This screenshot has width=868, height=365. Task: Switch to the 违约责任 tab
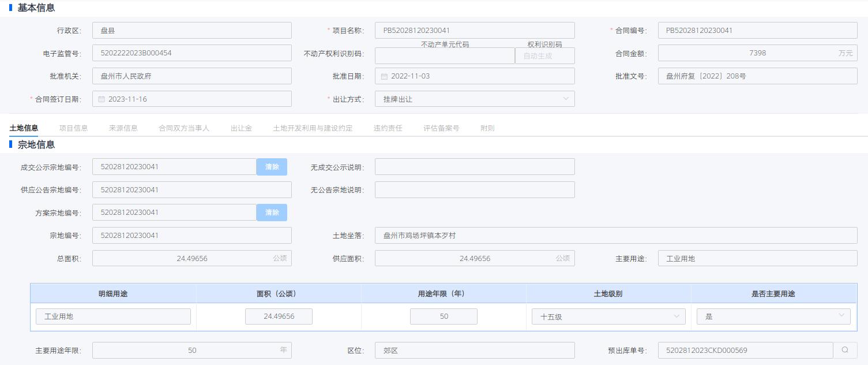click(388, 128)
